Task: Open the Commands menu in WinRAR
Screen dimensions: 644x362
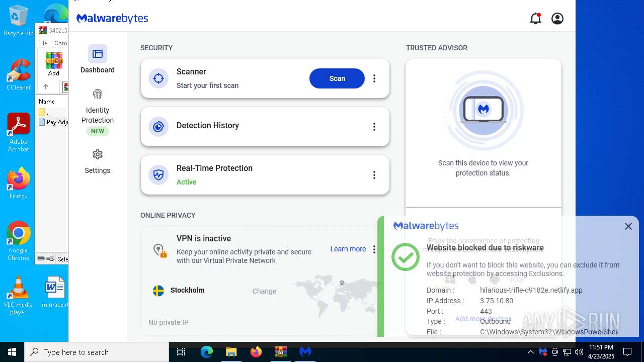Action: (61, 43)
